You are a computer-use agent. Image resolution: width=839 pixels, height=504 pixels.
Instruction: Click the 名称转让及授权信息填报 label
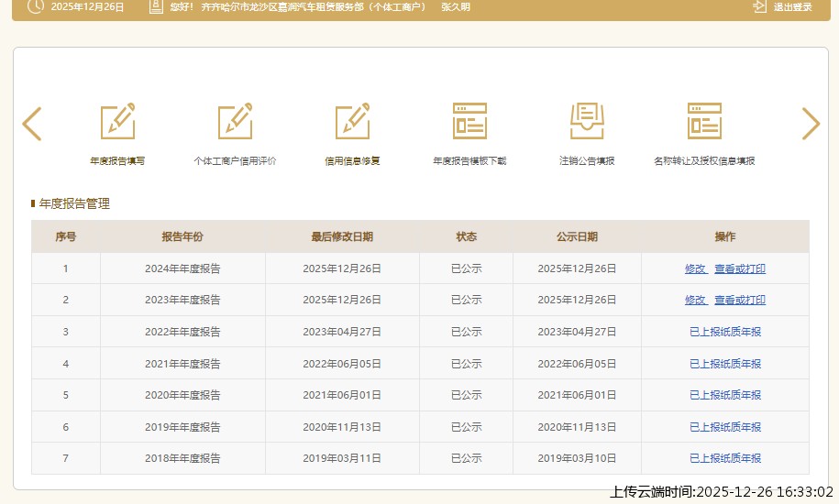point(704,161)
